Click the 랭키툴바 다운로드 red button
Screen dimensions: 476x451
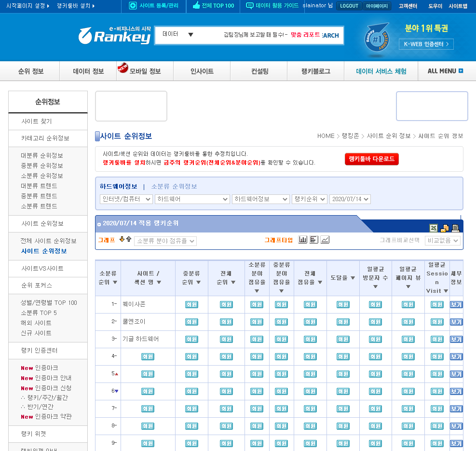pyautogui.click(x=371, y=159)
